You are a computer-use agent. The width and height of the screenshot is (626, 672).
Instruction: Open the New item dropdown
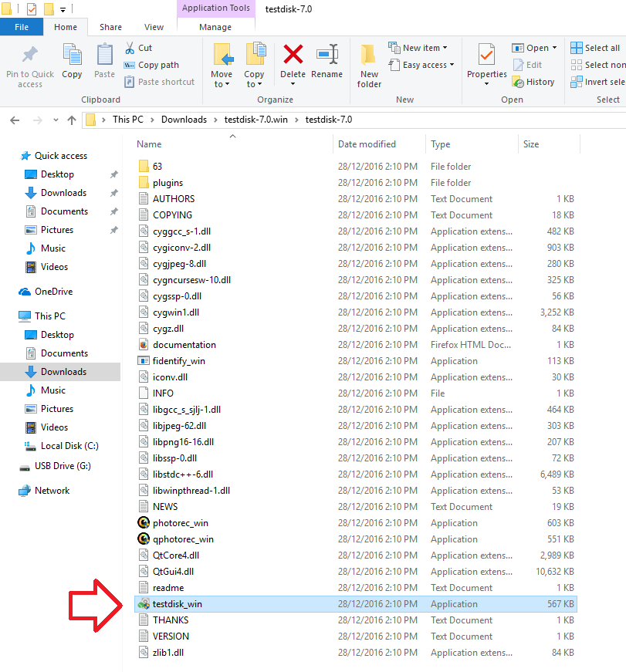[x=445, y=48]
